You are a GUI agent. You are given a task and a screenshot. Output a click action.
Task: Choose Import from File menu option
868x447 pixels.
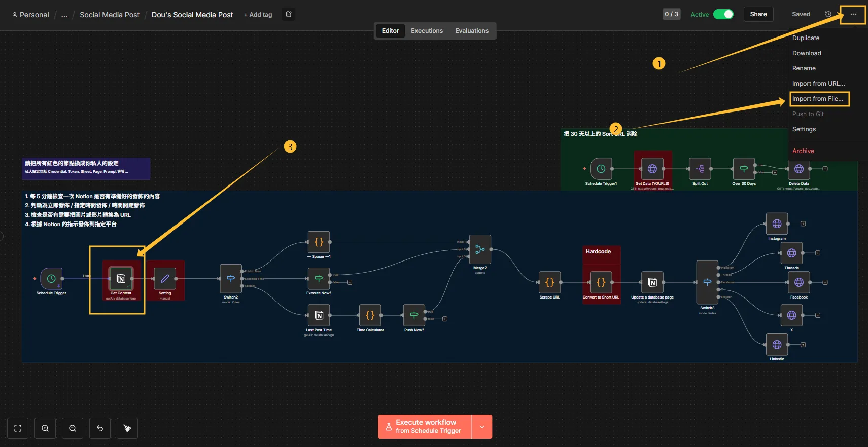[x=818, y=99]
